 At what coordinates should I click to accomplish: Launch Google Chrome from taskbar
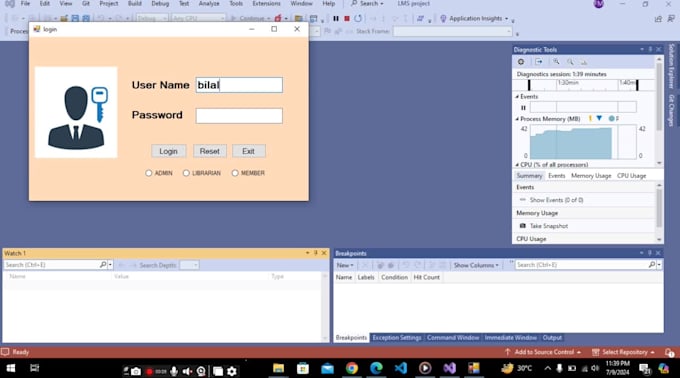352,368
